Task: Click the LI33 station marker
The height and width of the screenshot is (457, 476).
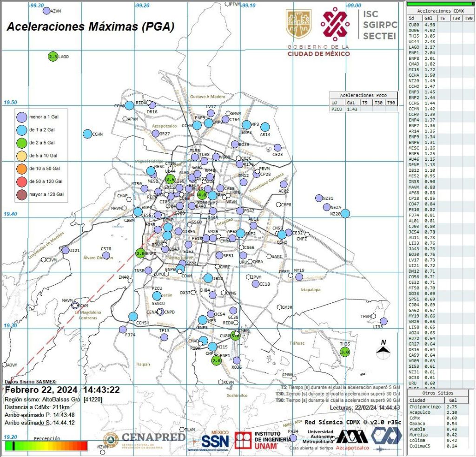Action: [x=383, y=321]
